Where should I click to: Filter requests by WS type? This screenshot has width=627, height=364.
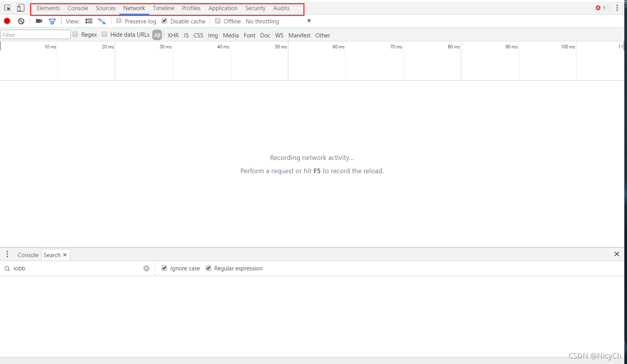click(x=279, y=36)
